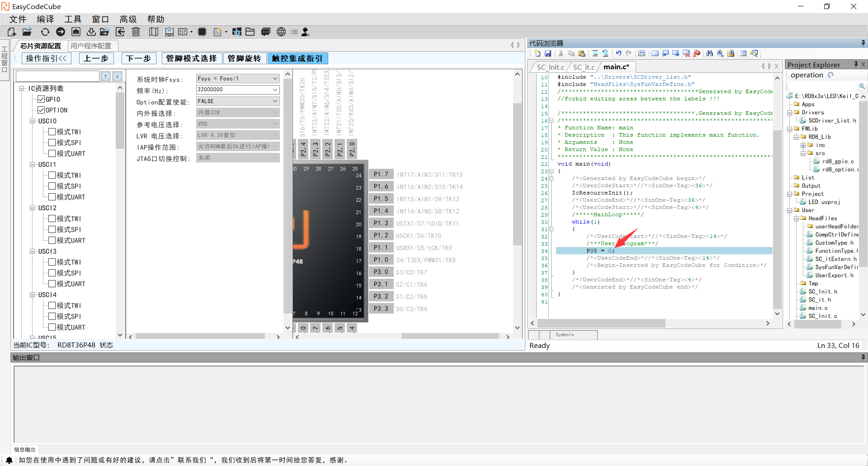Expand inc folder in Project Explorer
The height and width of the screenshot is (466, 868).
tap(803, 145)
